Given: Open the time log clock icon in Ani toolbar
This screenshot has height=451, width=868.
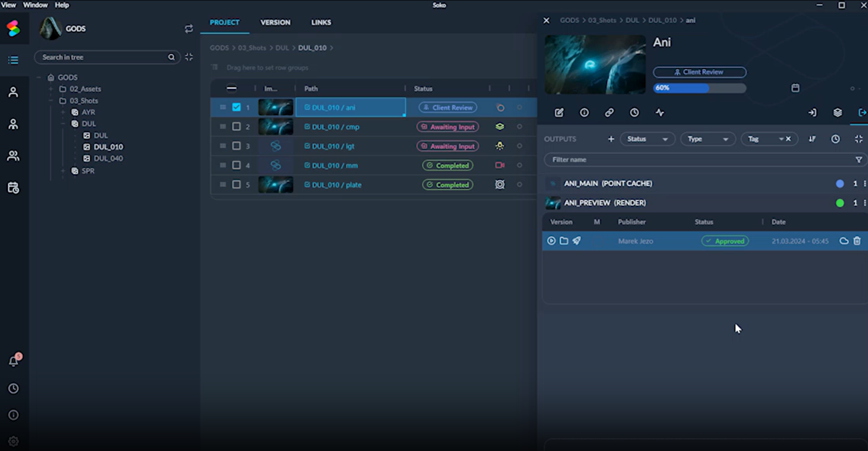Looking at the screenshot, I should point(635,113).
